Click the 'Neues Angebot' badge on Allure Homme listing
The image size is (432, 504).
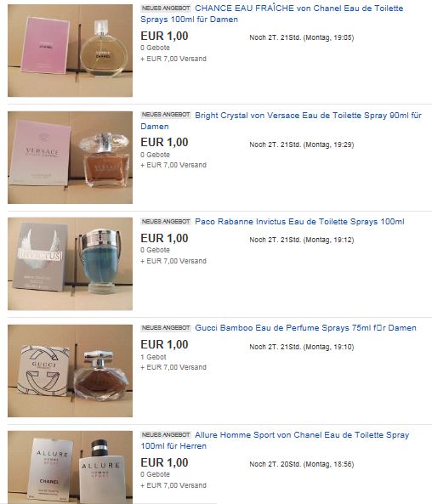(166, 434)
